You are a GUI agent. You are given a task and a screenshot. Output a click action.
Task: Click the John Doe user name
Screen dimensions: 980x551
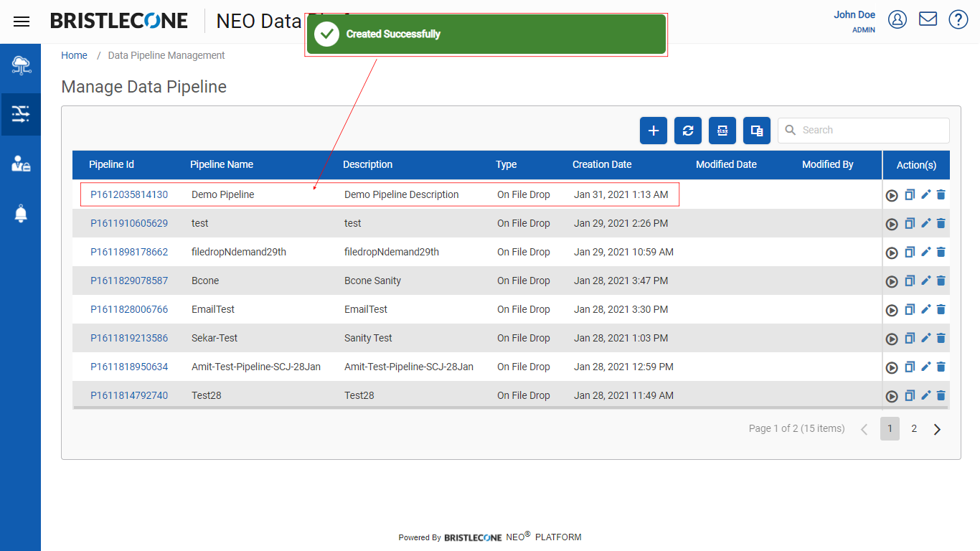[x=854, y=14]
